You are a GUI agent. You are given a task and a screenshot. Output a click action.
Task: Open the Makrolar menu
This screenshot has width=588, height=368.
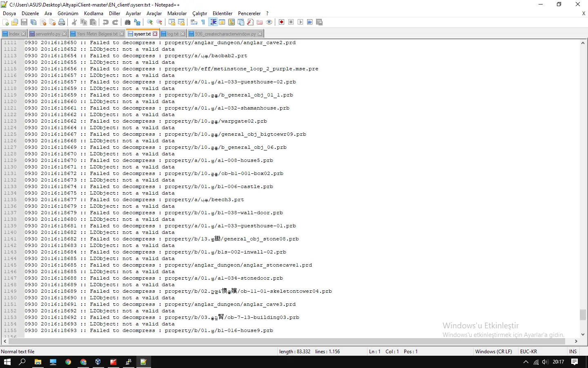point(177,13)
